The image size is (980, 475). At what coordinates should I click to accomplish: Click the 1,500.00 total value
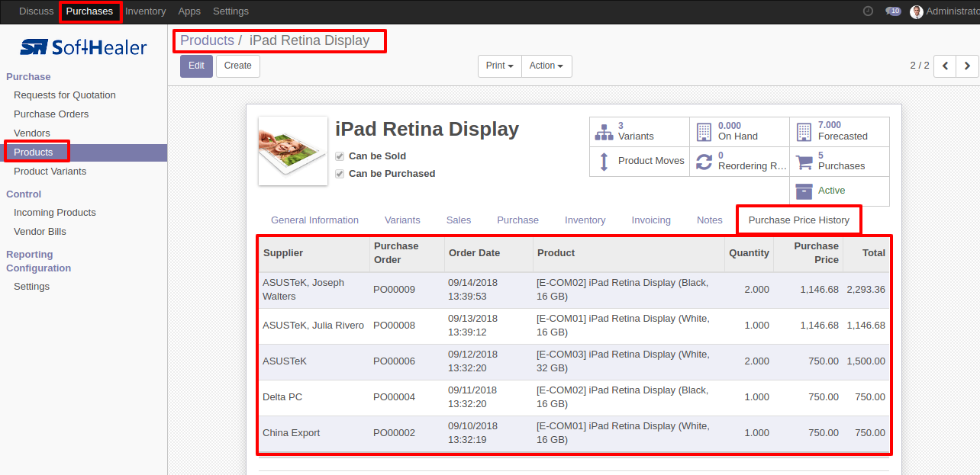coord(866,361)
